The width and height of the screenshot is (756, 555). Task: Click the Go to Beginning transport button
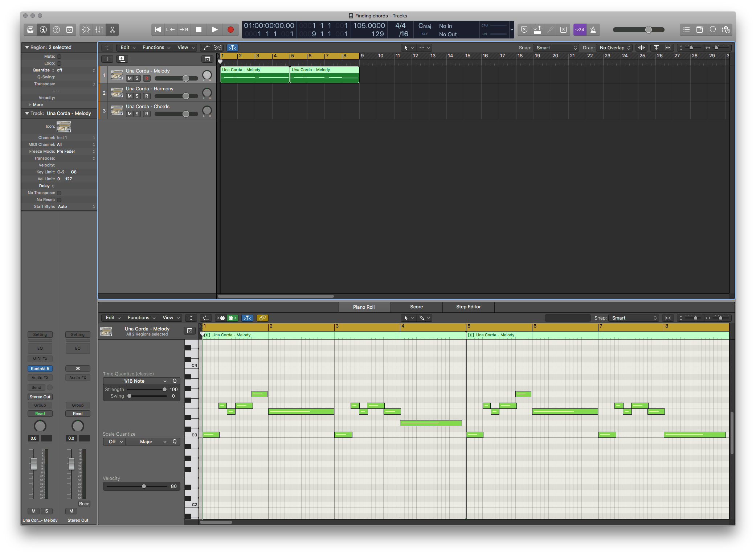158,30
